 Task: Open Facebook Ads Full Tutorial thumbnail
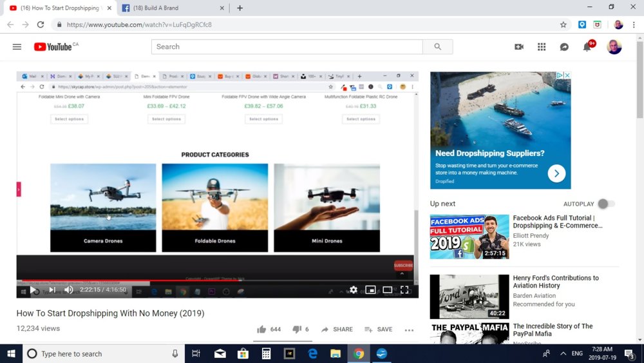coord(469,237)
